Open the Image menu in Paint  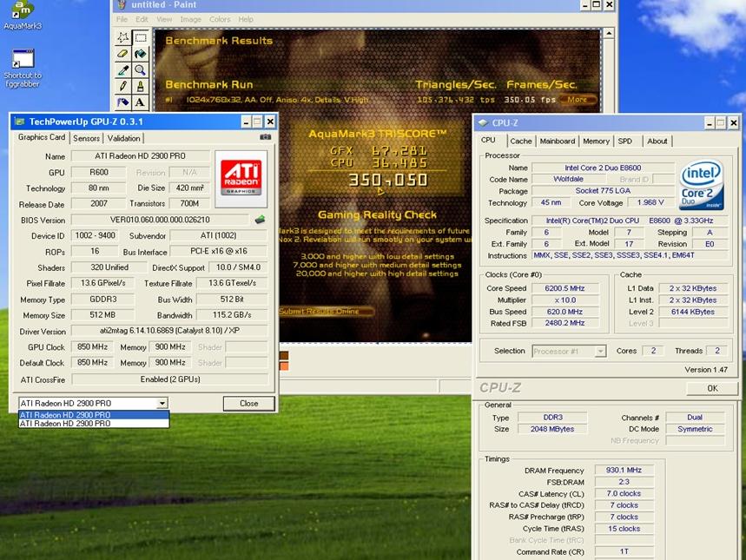click(x=191, y=19)
